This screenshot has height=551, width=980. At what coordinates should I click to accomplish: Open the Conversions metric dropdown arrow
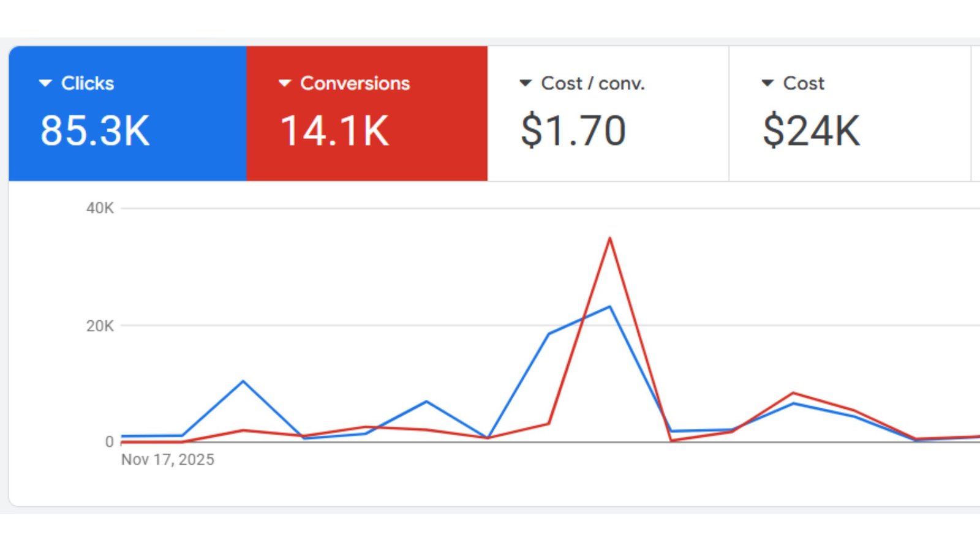[x=284, y=83]
